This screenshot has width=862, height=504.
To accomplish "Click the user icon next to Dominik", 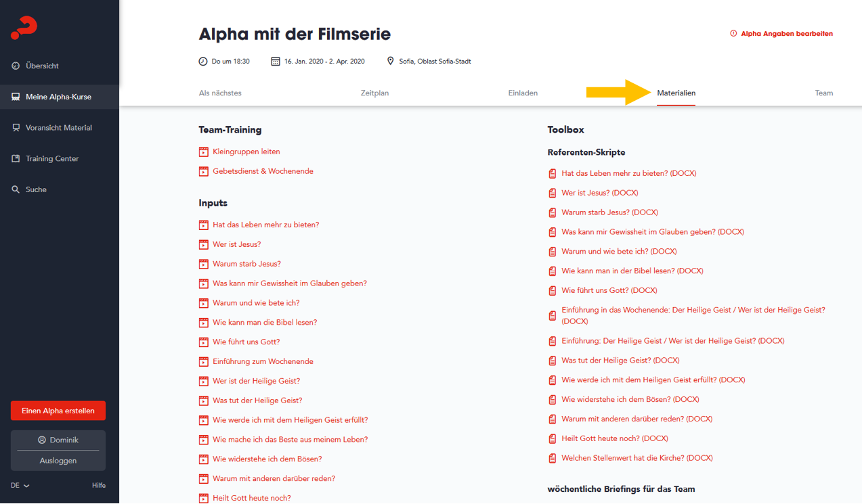I will 42,440.
